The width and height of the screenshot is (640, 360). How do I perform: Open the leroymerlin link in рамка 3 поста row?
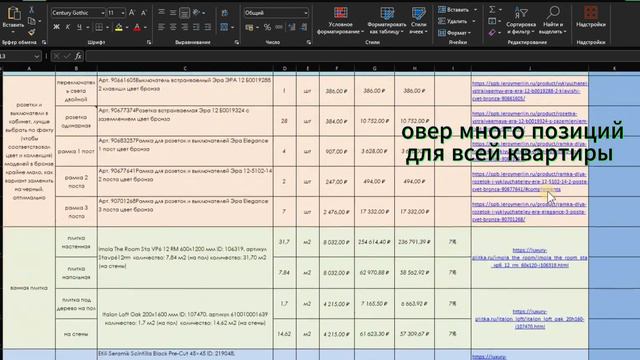(x=530, y=211)
